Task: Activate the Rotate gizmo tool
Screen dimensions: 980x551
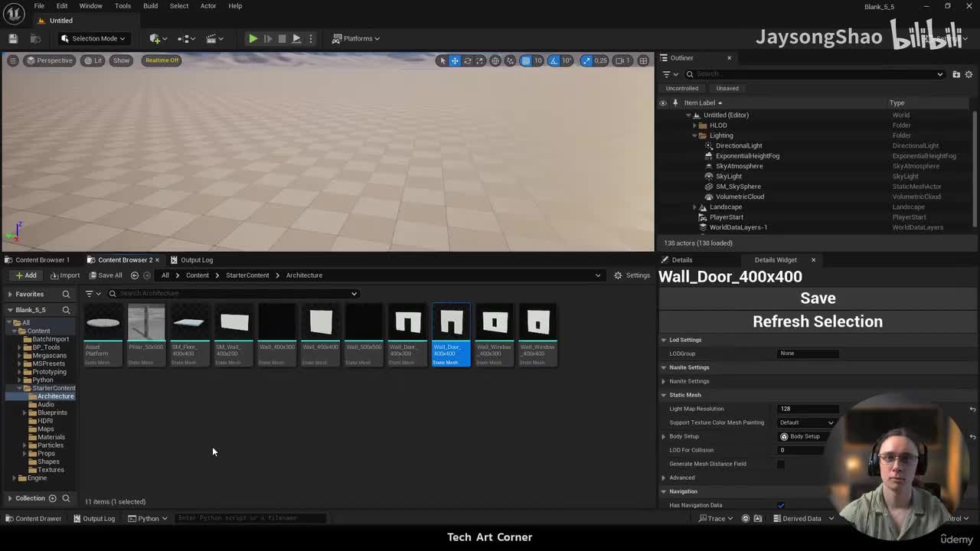Action: (468, 60)
